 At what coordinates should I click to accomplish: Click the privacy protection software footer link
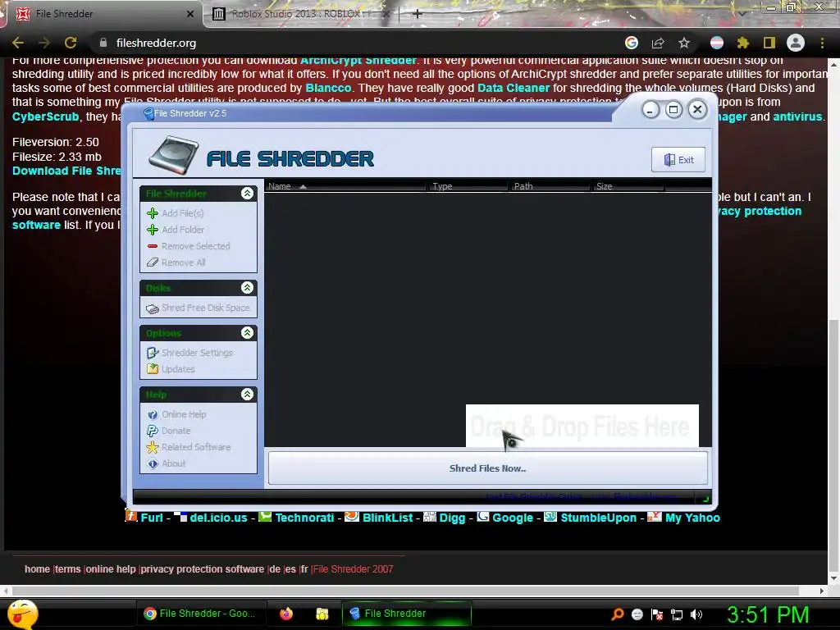203,569
